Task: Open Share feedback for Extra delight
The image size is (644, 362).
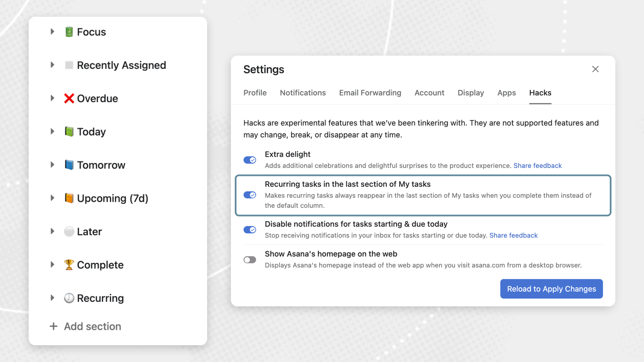Action: pyautogui.click(x=537, y=166)
